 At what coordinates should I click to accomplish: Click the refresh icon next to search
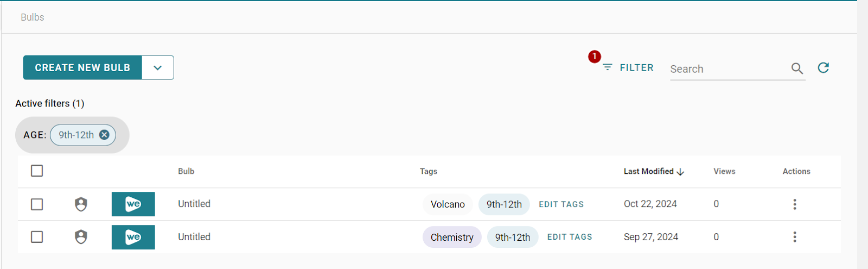click(x=824, y=68)
